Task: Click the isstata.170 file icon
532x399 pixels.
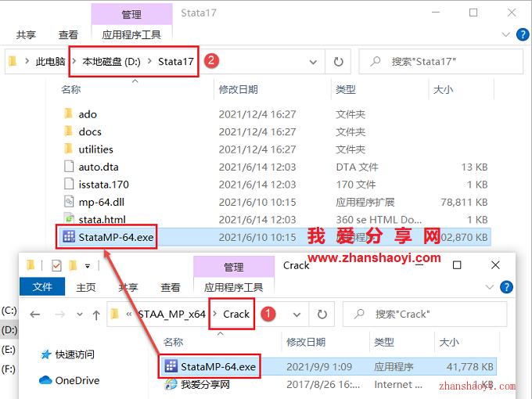Action: coord(69,184)
